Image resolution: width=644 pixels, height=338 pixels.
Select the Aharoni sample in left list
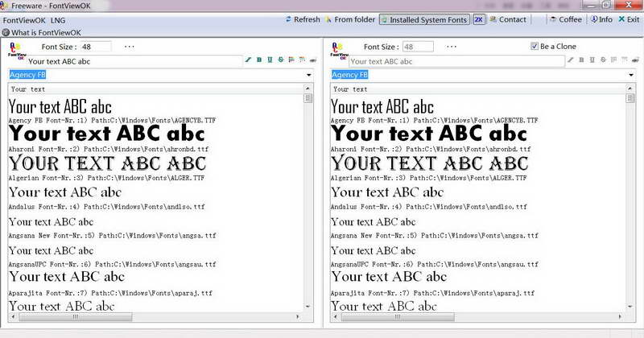(107, 134)
